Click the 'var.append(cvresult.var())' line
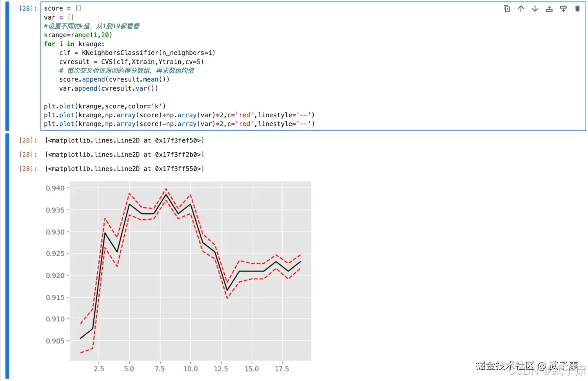Screen dimensions: 588x381 (109, 88)
